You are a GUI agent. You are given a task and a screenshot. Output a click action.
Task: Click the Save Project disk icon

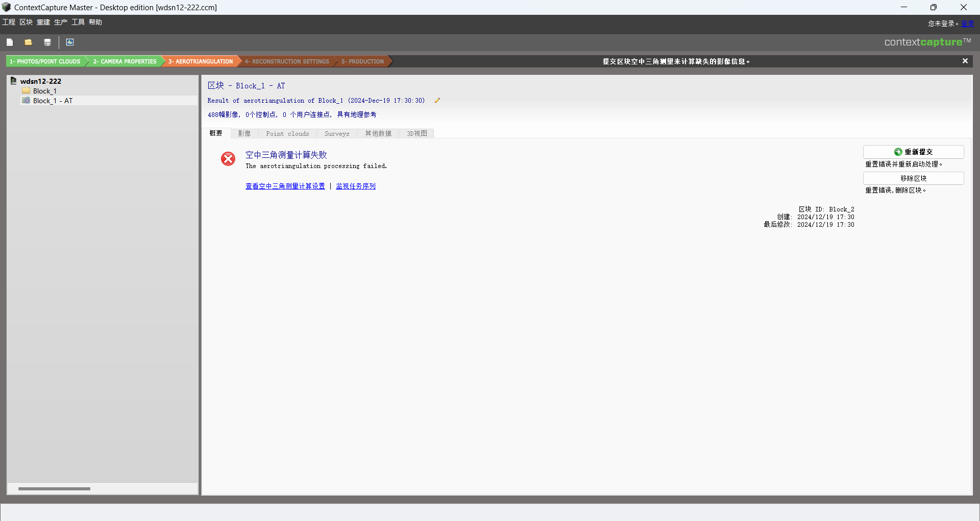tap(47, 42)
